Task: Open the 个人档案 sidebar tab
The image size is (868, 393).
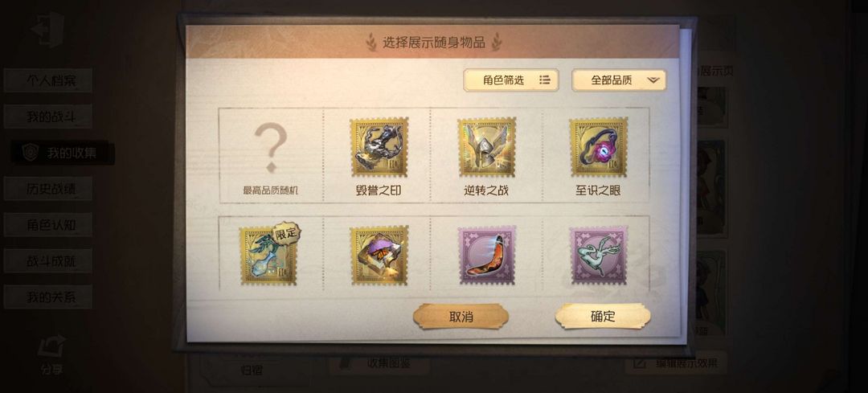Action: pyautogui.click(x=48, y=81)
